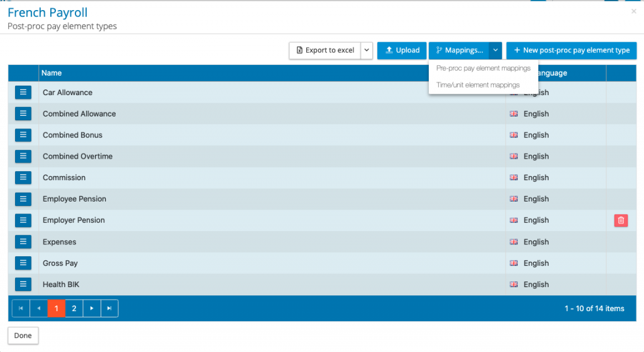The width and height of the screenshot is (644, 352).
Task: Choose Time/unit element mappings option
Action: (478, 84)
